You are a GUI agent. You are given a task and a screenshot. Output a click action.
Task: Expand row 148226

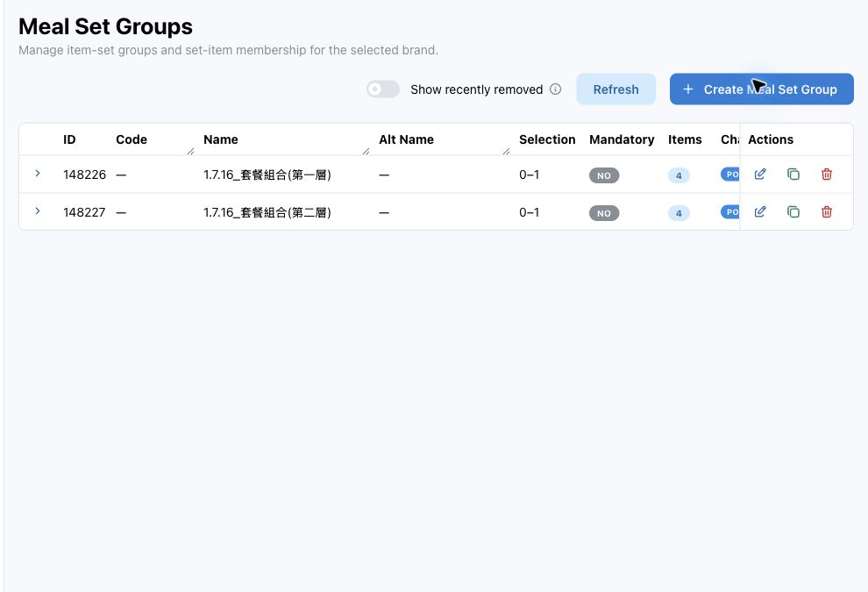[38, 174]
